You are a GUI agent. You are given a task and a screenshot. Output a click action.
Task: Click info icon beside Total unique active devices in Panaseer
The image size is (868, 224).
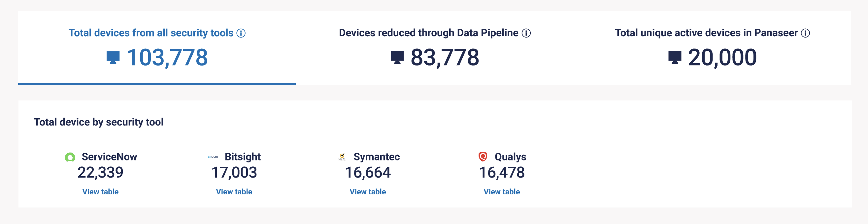(x=805, y=33)
